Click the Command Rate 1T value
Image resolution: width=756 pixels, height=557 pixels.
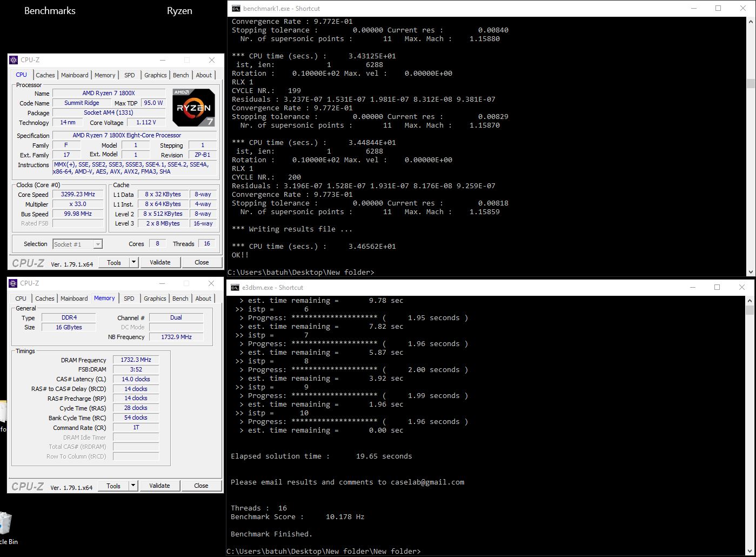pos(136,428)
